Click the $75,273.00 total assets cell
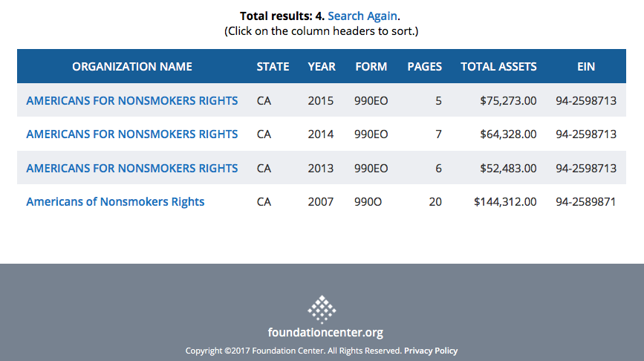The width and height of the screenshot is (644, 361). [x=508, y=100]
